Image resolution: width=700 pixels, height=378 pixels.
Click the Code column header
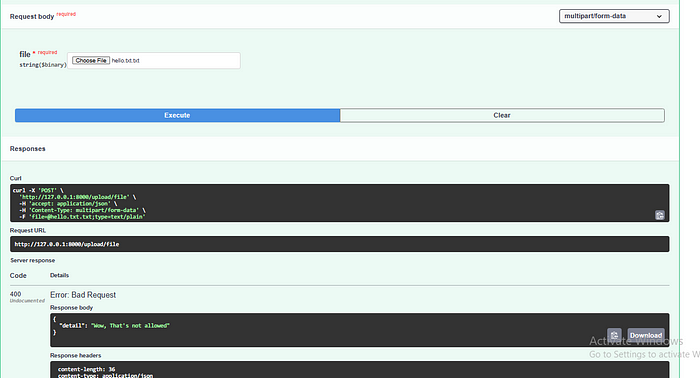[18, 275]
